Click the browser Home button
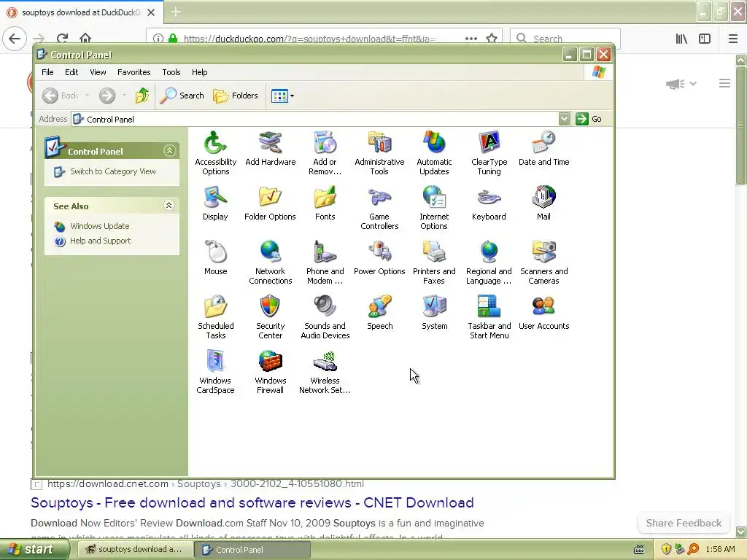 coord(85,38)
